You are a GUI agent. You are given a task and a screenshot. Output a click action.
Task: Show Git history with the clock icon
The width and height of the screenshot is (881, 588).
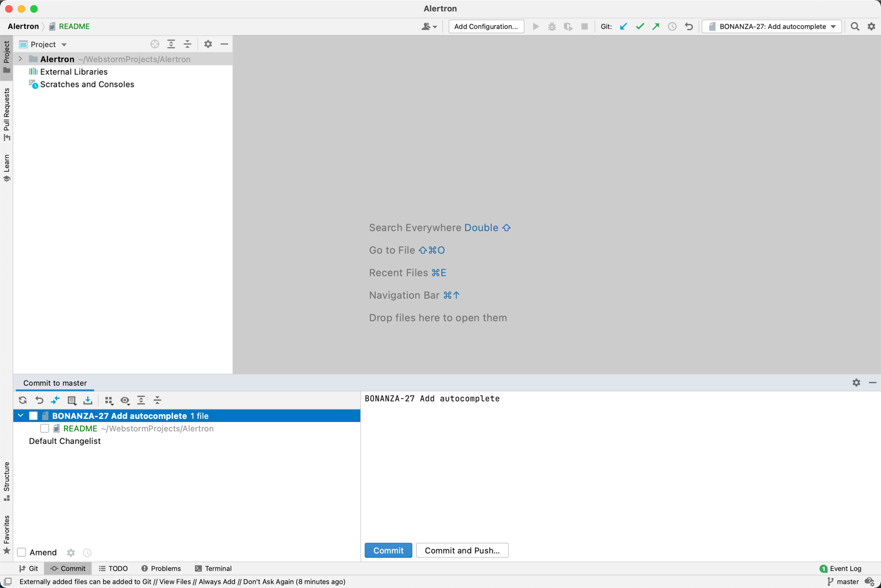click(671, 26)
